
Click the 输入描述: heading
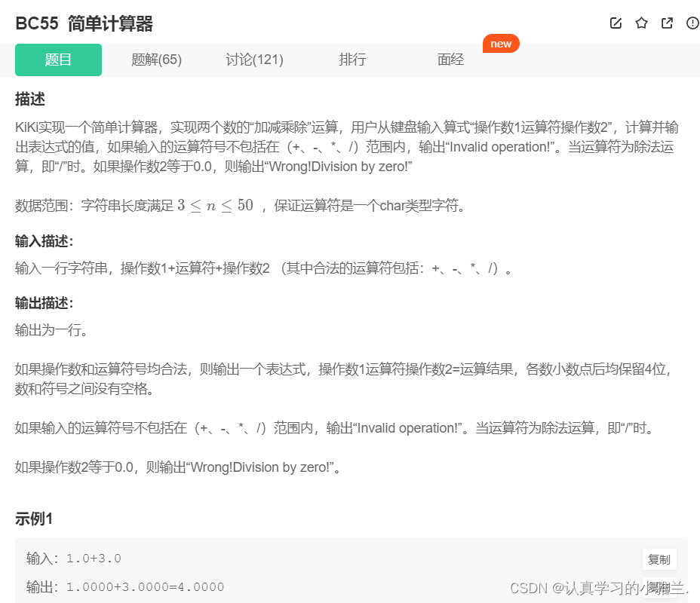tap(44, 241)
